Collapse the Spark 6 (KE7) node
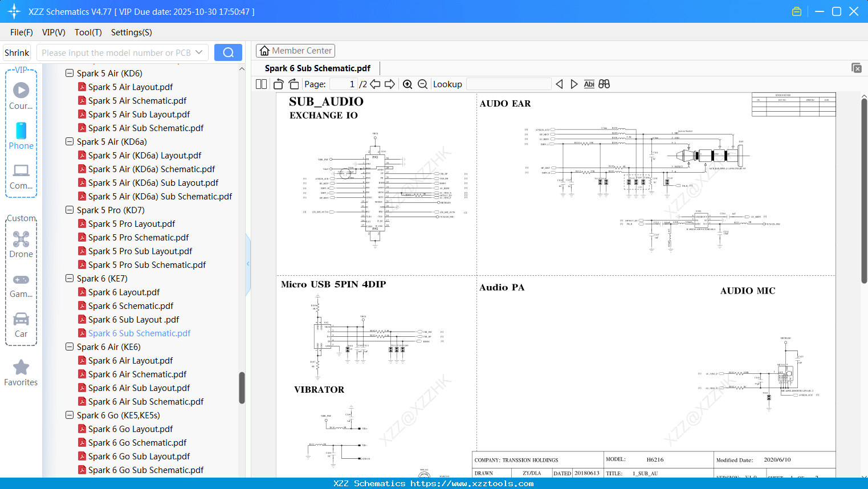Viewport: 868px width, 489px height. point(69,278)
